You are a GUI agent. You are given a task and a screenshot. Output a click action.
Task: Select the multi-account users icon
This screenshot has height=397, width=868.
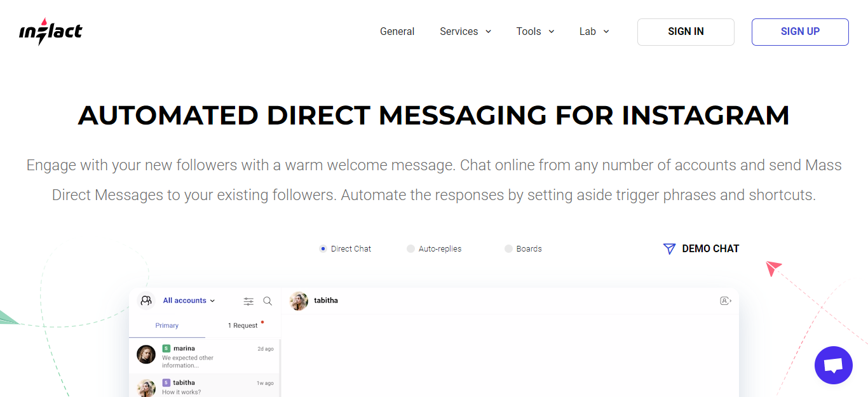point(146,300)
